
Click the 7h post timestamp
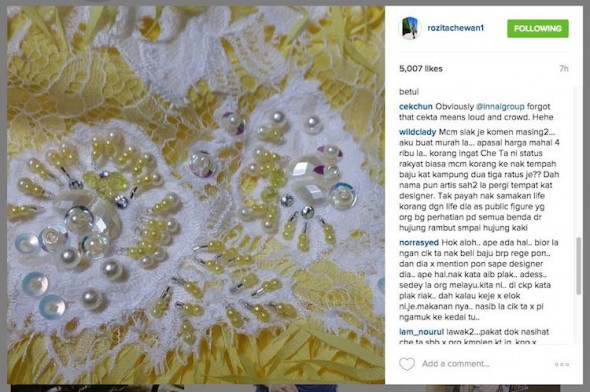coord(563,68)
